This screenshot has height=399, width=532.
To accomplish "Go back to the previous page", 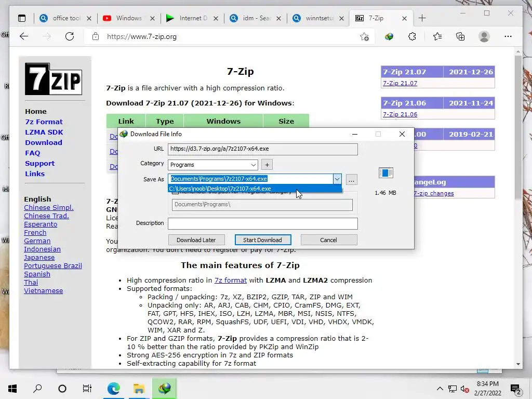I will point(24,37).
